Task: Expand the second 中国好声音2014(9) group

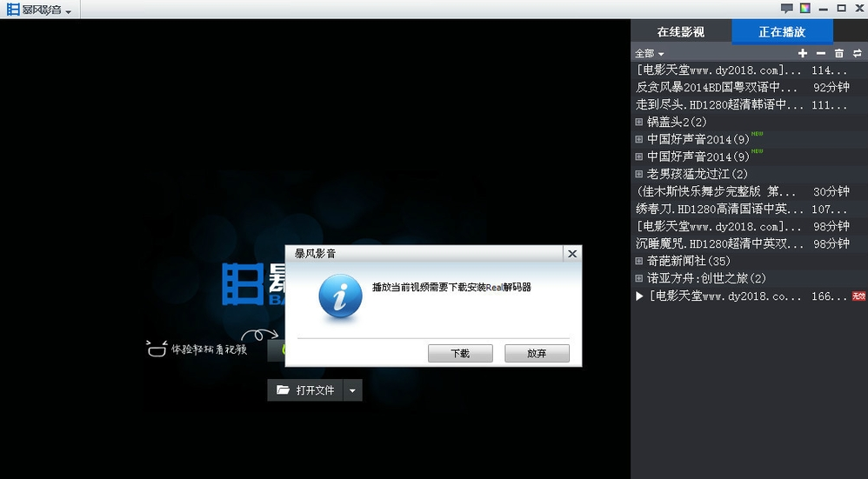Action: pos(638,156)
